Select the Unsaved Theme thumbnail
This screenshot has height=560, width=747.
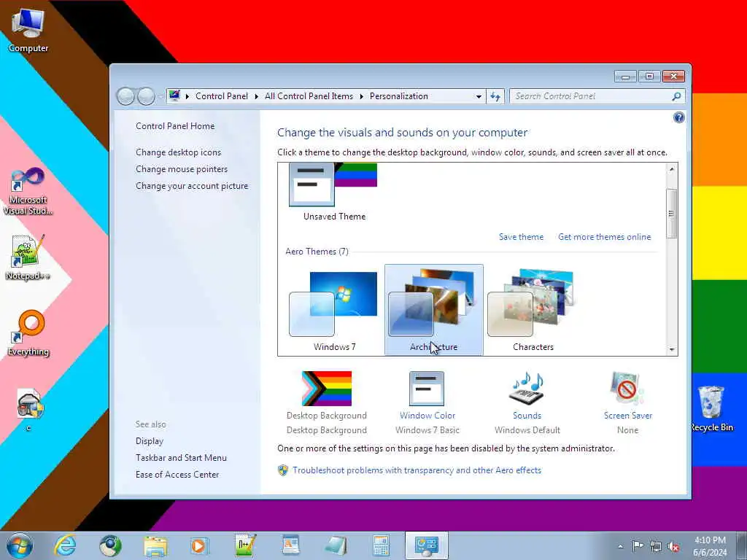pos(333,192)
